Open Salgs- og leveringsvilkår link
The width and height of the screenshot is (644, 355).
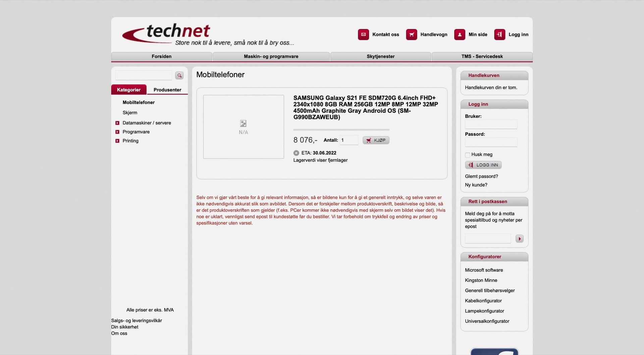(137, 321)
